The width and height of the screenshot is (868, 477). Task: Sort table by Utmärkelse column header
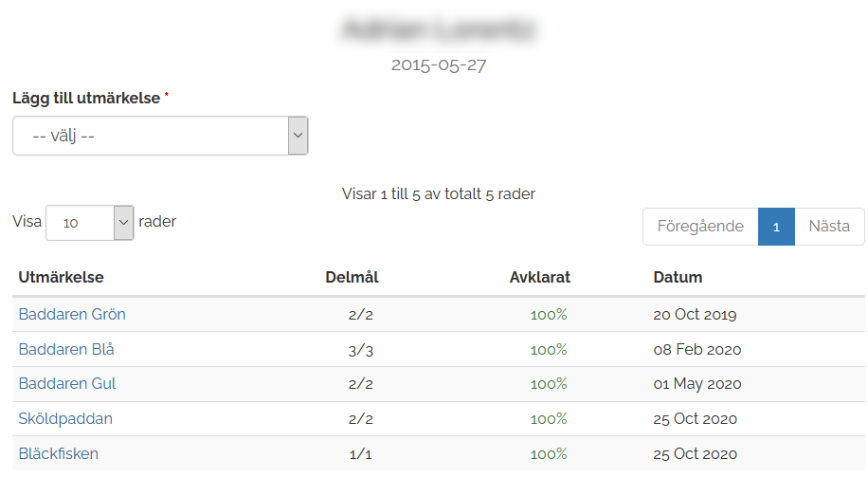coord(61,277)
